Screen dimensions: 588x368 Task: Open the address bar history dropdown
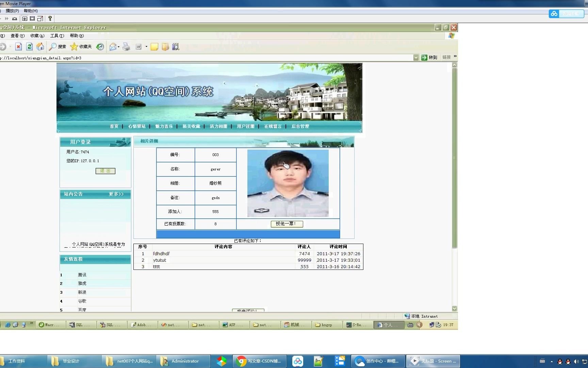(x=416, y=57)
